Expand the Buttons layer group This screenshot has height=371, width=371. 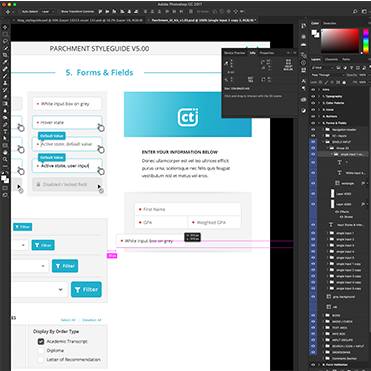(319, 116)
